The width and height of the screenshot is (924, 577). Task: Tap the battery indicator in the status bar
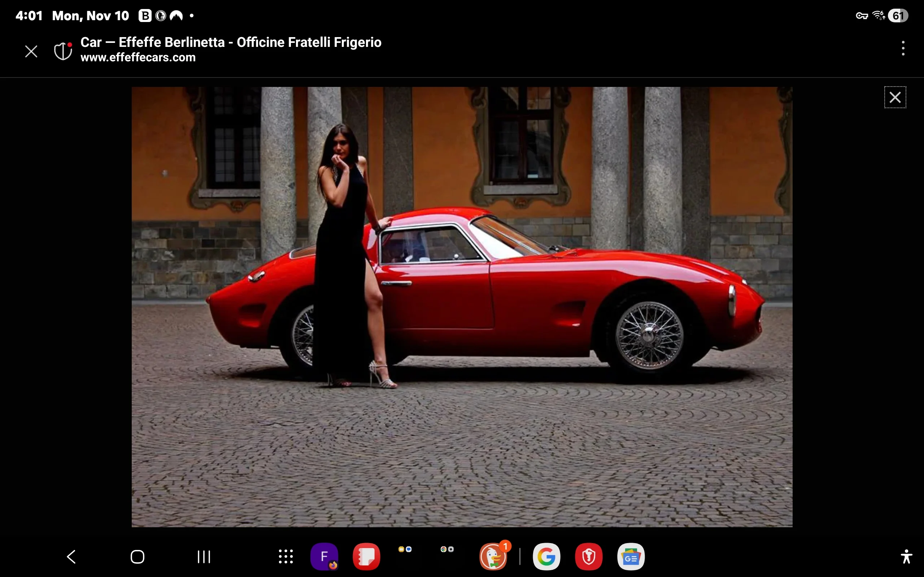(x=899, y=16)
